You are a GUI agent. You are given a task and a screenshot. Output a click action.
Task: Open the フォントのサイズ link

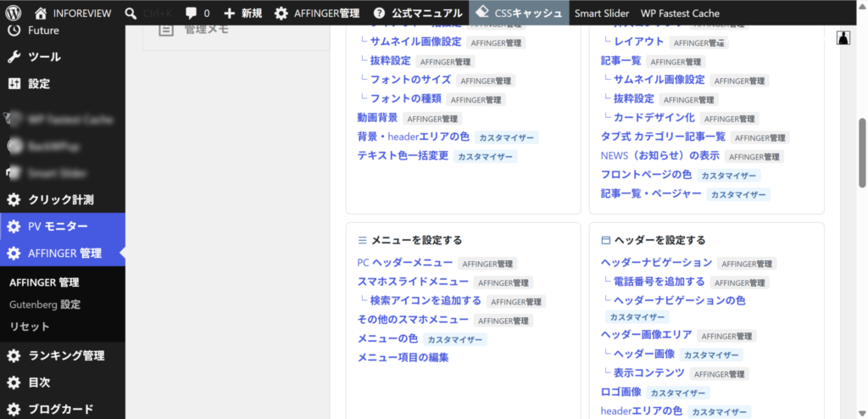[x=411, y=79]
